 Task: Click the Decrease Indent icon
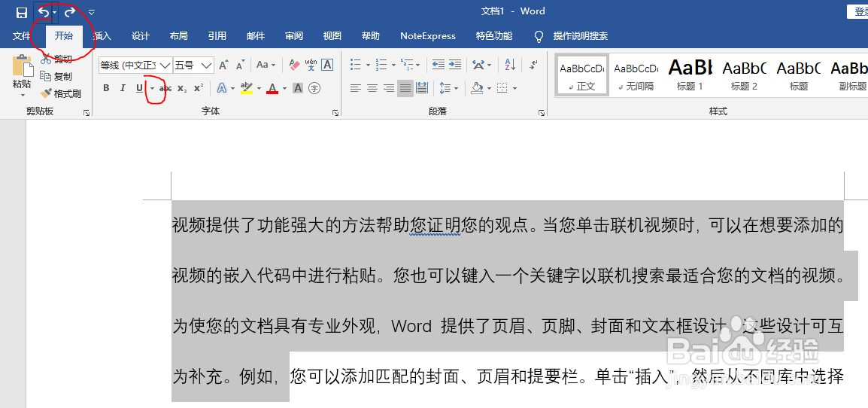(x=438, y=65)
